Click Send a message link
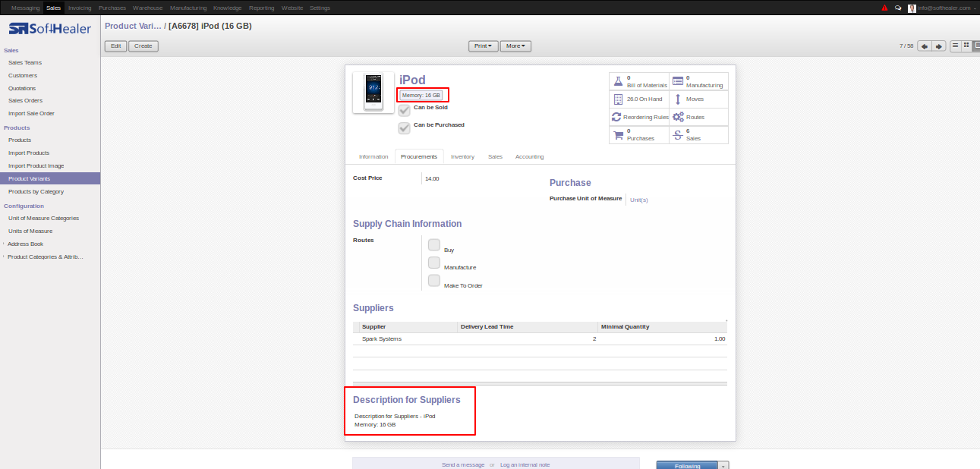Screen dimensions: 980x469 click(463, 464)
